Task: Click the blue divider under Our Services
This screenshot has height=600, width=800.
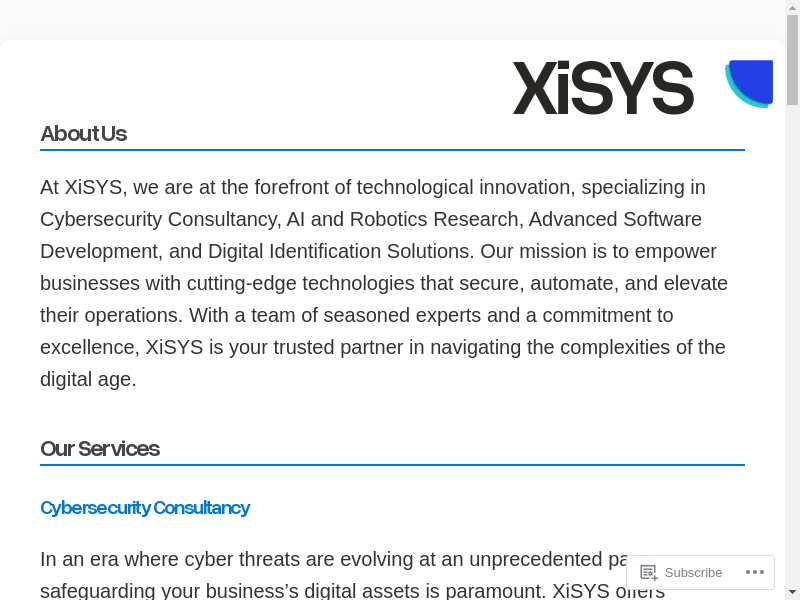Action: [392, 465]
